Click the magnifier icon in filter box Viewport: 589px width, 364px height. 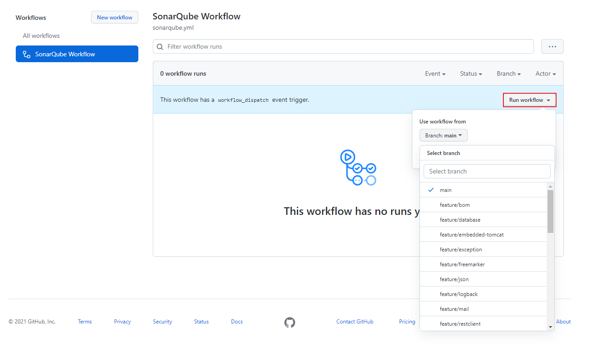160,47
